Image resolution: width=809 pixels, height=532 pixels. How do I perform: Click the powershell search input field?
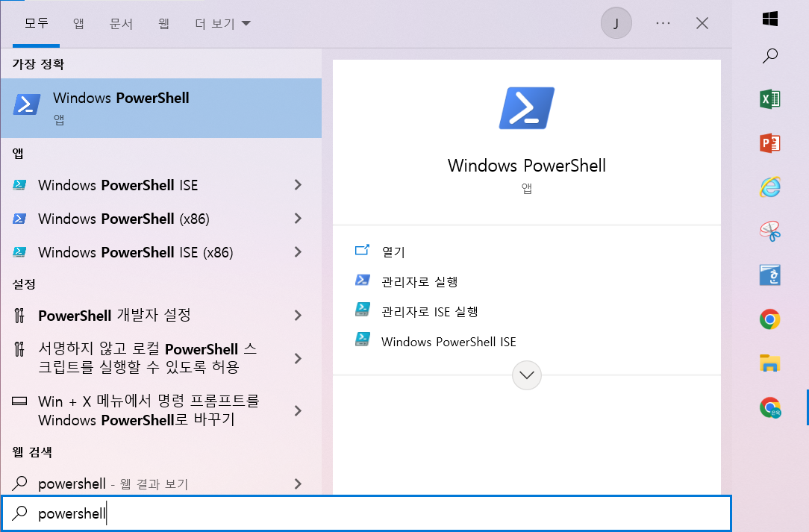pyautogui.click(x=366, y=513)
